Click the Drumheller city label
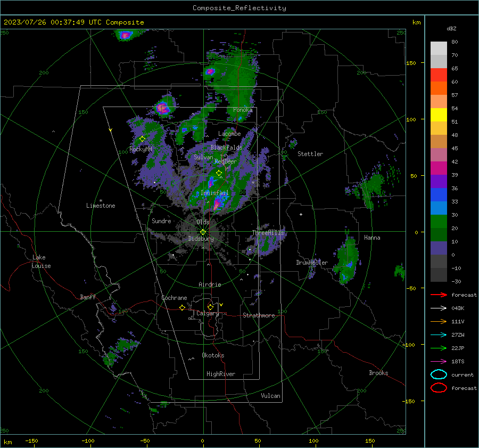479x448 pixels. click(x=312, y=263)
